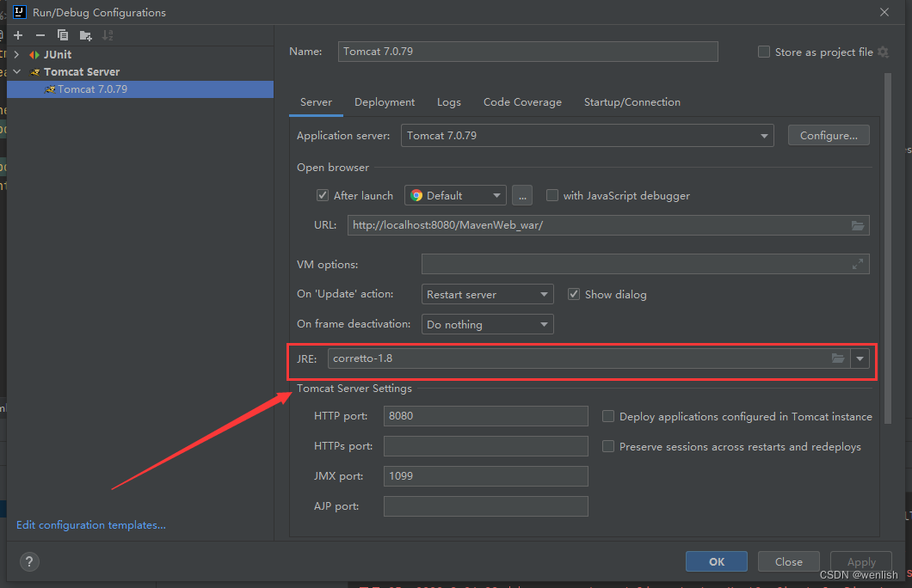
Task: Enable with JavaScript debugger checkbox
Action: click(x=552, y=195)
